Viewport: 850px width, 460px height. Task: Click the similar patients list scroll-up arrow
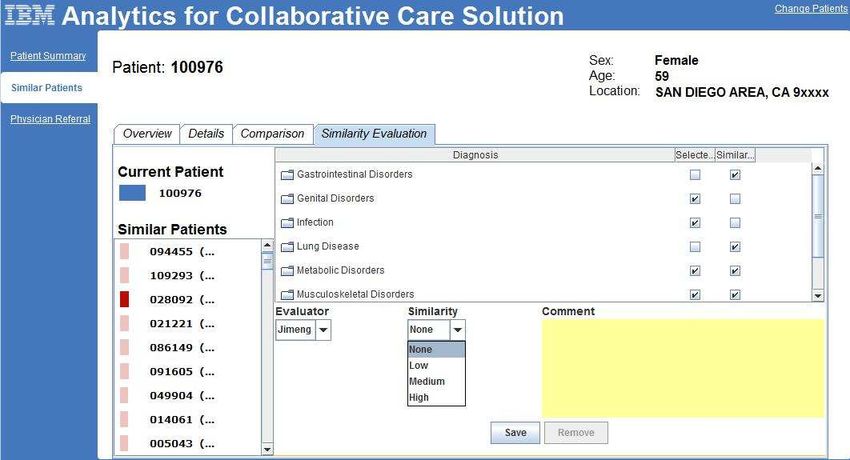[x=267, y=245]
